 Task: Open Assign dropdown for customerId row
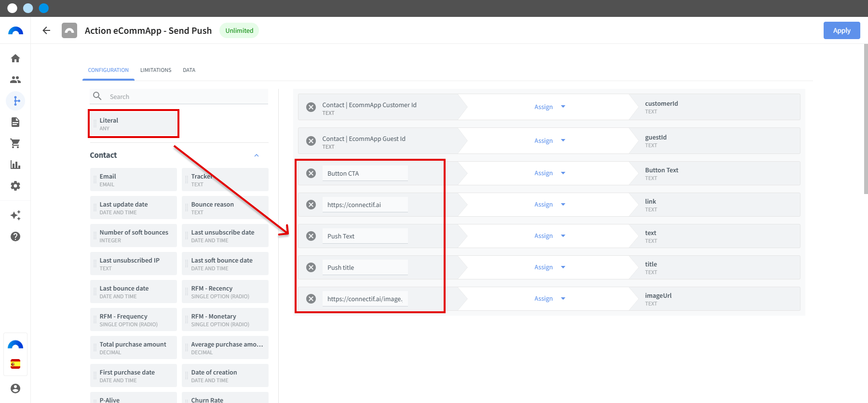coord(549,107)
